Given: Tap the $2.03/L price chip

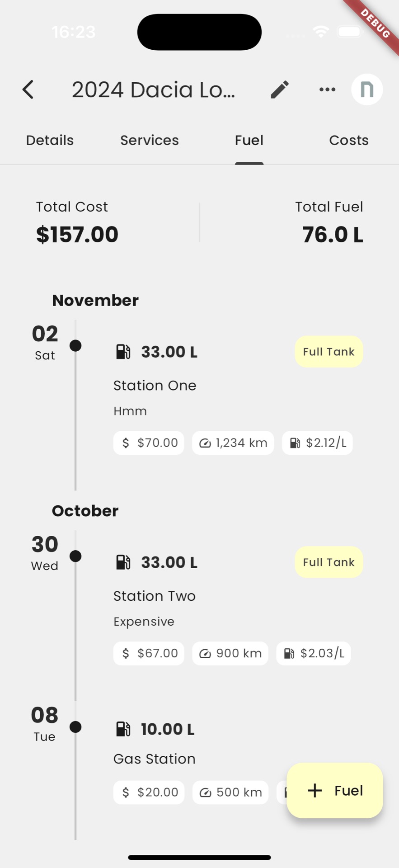Looking at the screenshot, I should click(314, 653).
